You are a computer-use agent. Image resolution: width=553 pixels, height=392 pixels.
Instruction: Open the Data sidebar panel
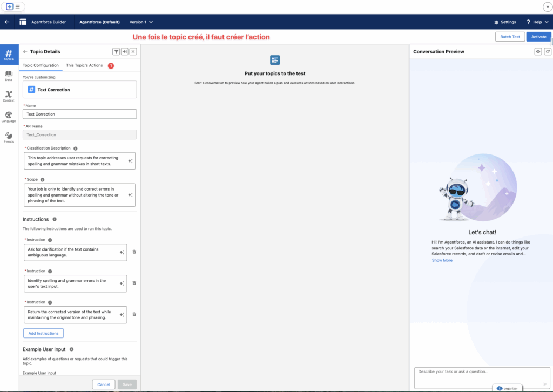coord(9,76)
